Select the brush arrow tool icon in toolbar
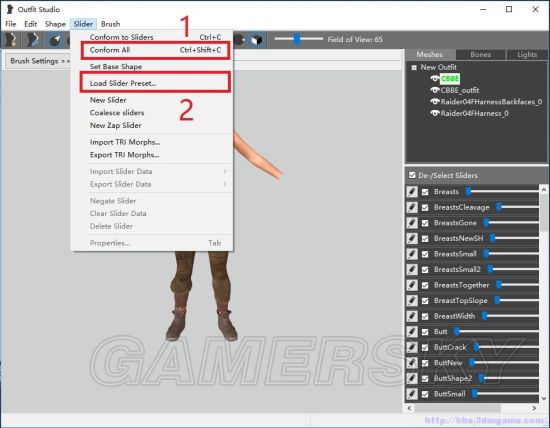The height and width of the screenshot is (428, 550). [55, 40]
